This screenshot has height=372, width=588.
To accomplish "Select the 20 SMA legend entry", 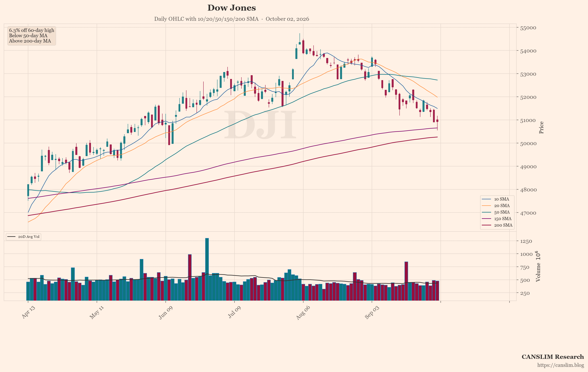I will coord(497,206).
